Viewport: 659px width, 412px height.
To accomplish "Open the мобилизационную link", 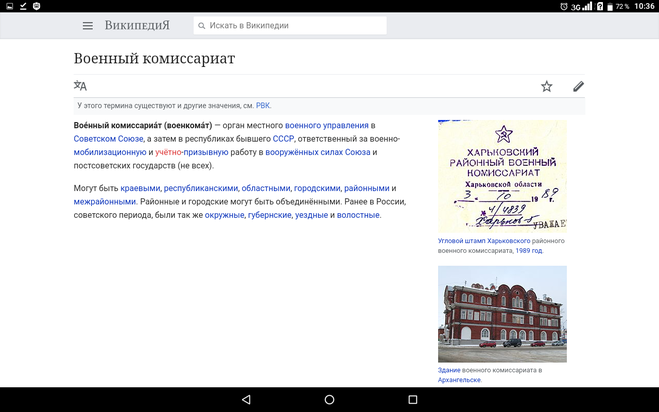I will [x=110, y=152].
